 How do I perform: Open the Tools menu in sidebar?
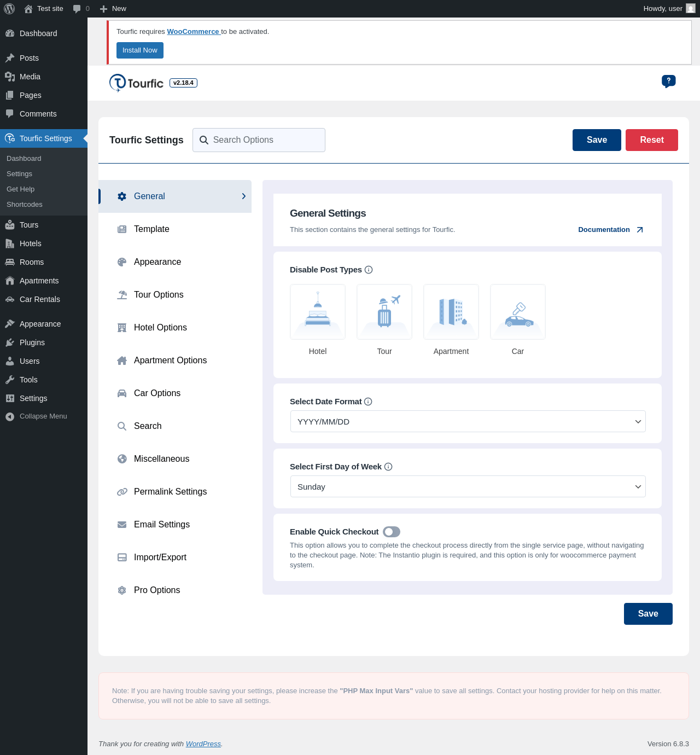click(x=44, y=380)
